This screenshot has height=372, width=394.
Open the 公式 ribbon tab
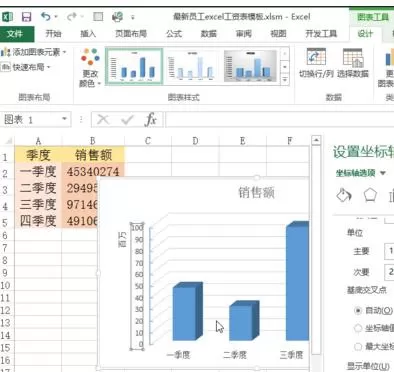pyautogui.click(x=174, y=34)
